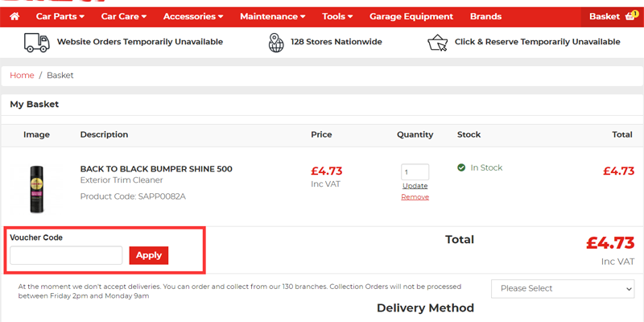Open the basket cart icon
Viewport: 644px width, 322px height.
[630, 16]
